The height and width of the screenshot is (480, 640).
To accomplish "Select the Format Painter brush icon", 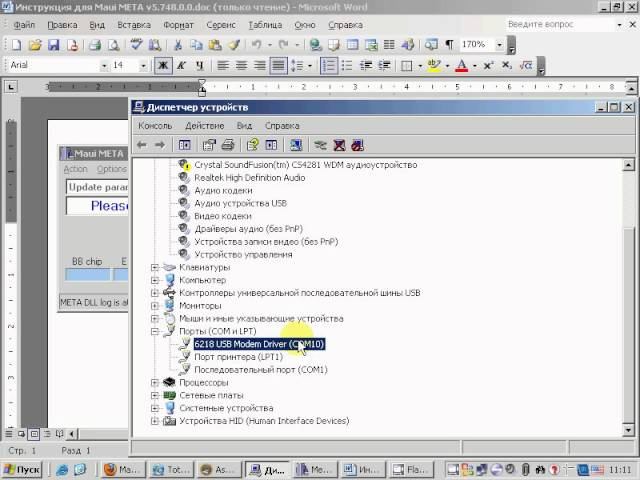I will (234, 44).
